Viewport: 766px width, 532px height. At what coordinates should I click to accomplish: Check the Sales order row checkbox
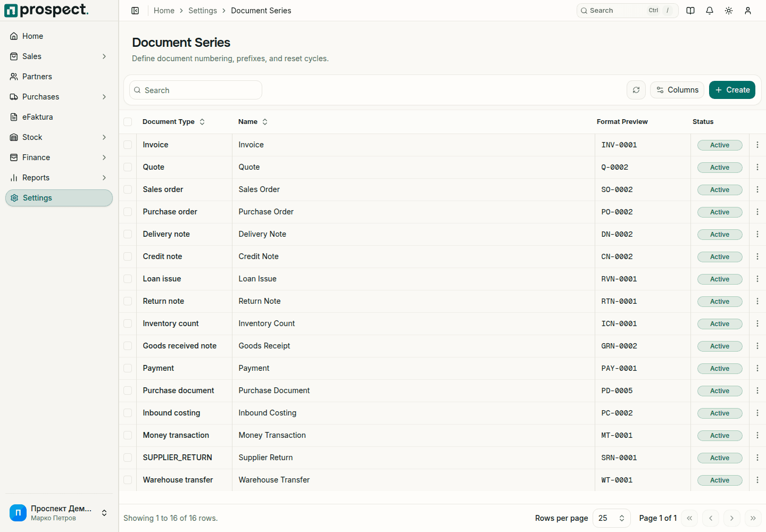(x=128, y=189)
